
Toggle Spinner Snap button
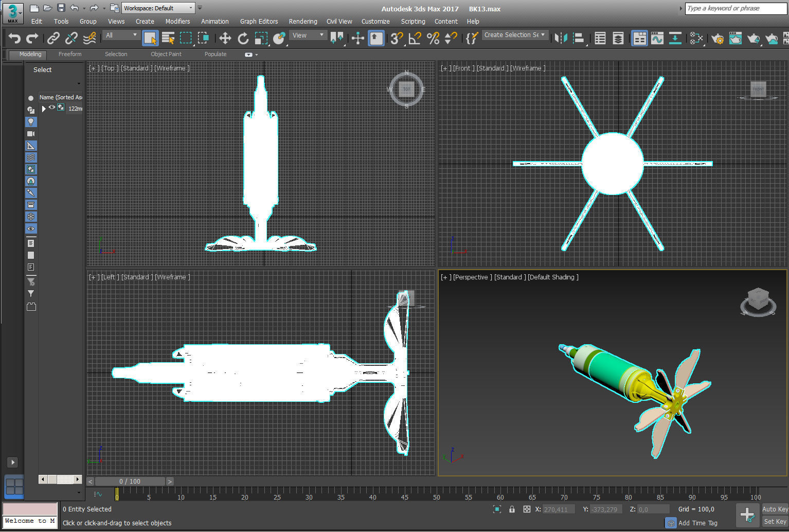coord(451,38)
